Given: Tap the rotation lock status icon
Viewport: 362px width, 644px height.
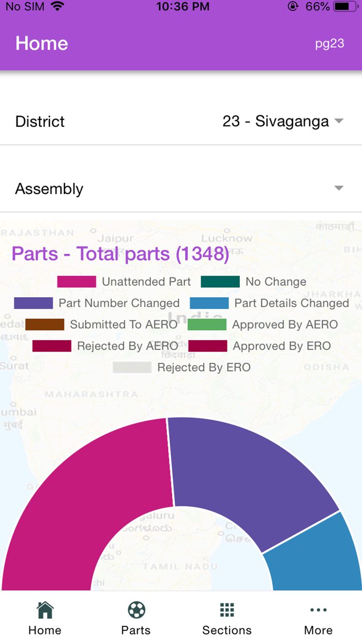Looking at the screenshot, I should click(x=294, y=7).
